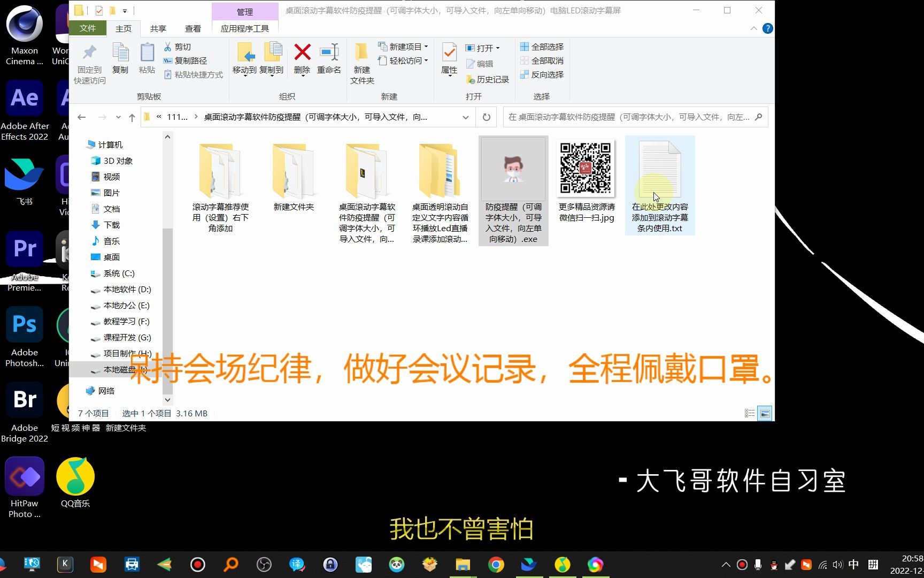Select 下载 in navigation pane
Screen dimensions: 924x578
[106, 225]
